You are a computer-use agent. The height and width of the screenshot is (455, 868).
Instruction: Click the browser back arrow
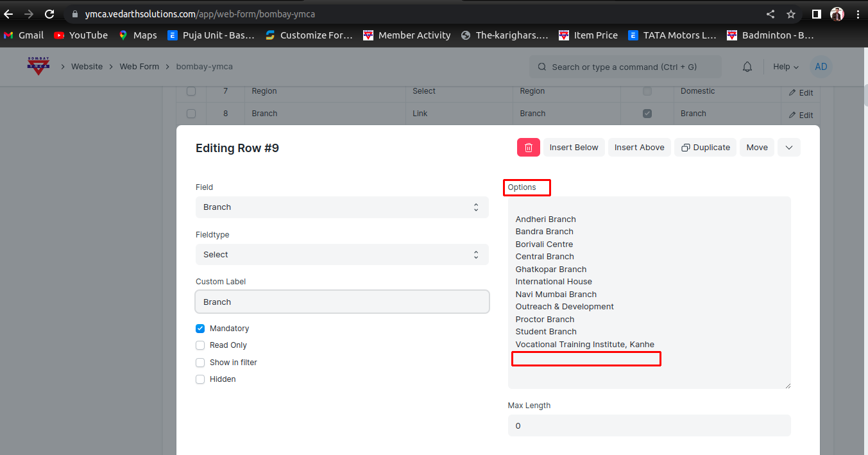[9, 13]
